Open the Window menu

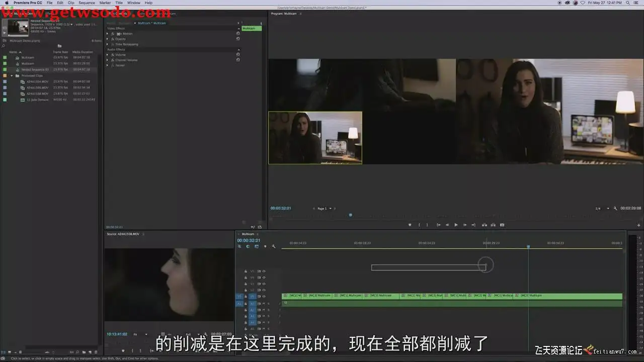click(134, 3)
